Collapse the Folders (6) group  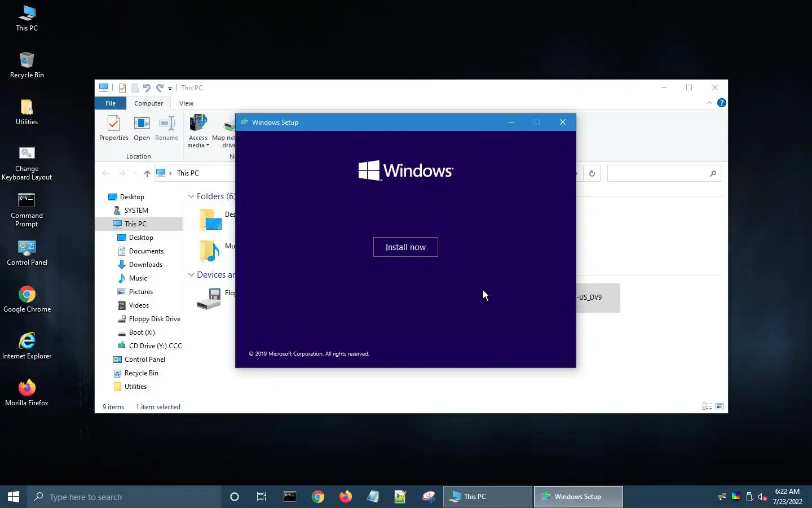pos(191,196)
